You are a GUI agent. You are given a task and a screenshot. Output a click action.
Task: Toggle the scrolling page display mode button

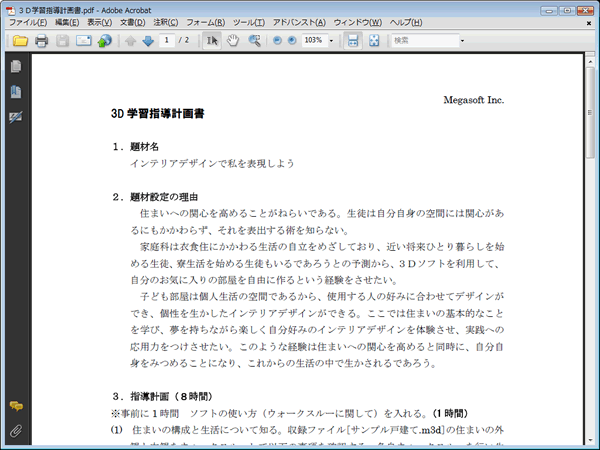point(352,41)
